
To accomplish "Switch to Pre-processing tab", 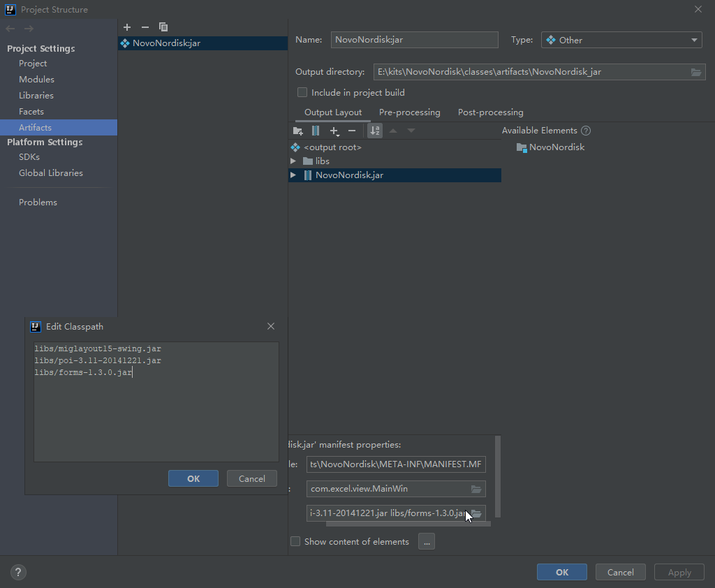I will pos(409,112).
